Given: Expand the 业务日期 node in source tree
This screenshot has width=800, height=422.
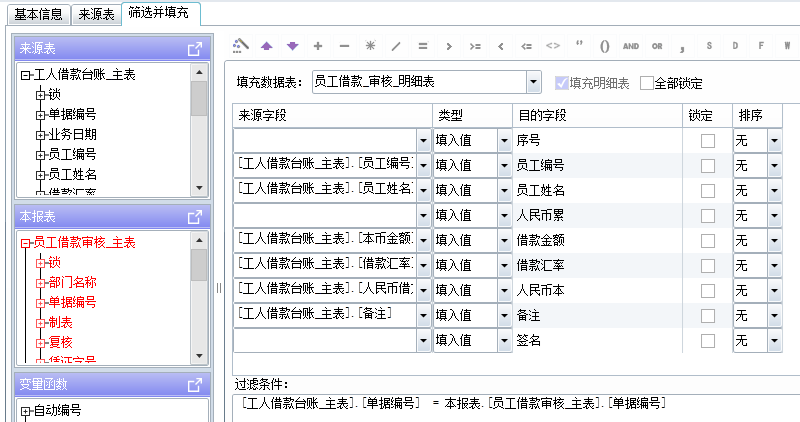Looking at the screenshot, I should pyautogui.click(x=41, y=135).
